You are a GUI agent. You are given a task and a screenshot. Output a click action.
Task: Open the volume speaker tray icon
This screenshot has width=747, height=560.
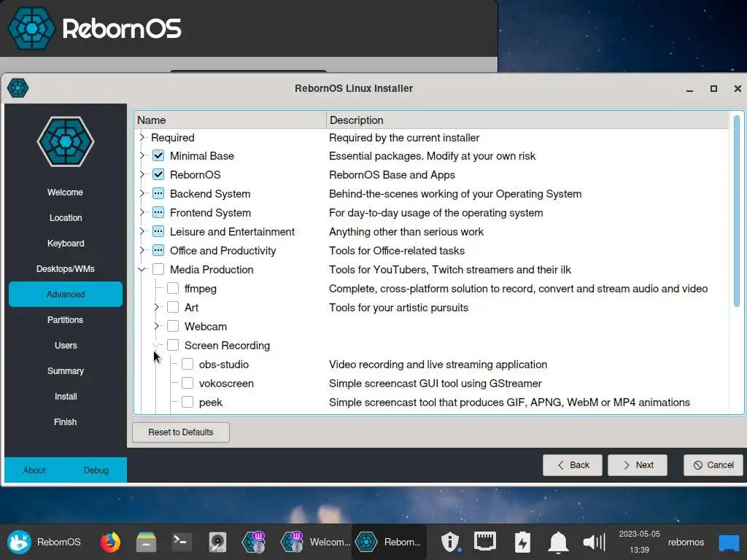594,542
